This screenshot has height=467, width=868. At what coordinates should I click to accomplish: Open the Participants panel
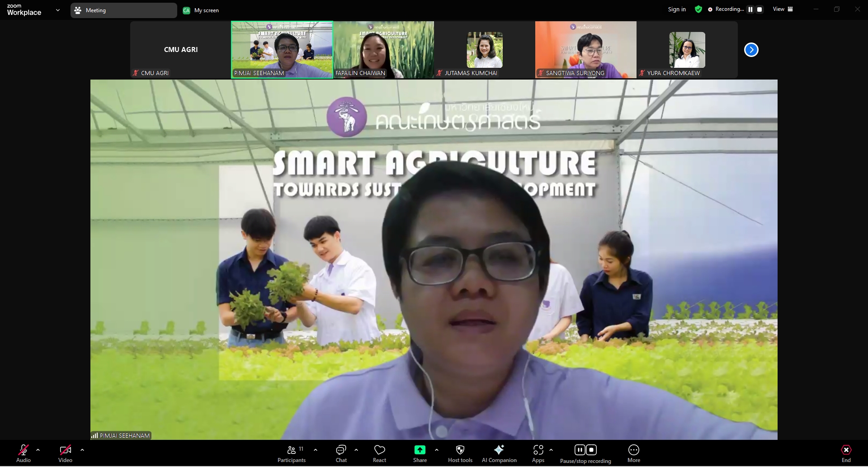coord(292,453)
